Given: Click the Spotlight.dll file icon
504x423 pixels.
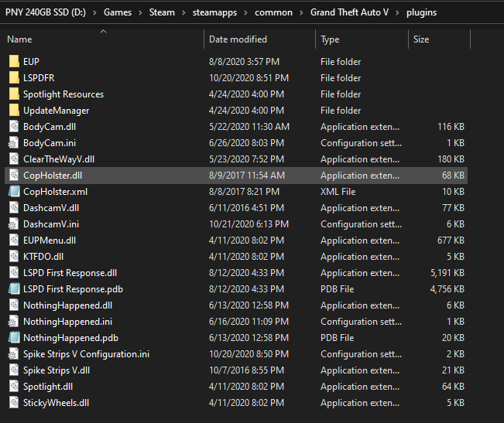Looking at the screenshot, I should coord(14,387).
